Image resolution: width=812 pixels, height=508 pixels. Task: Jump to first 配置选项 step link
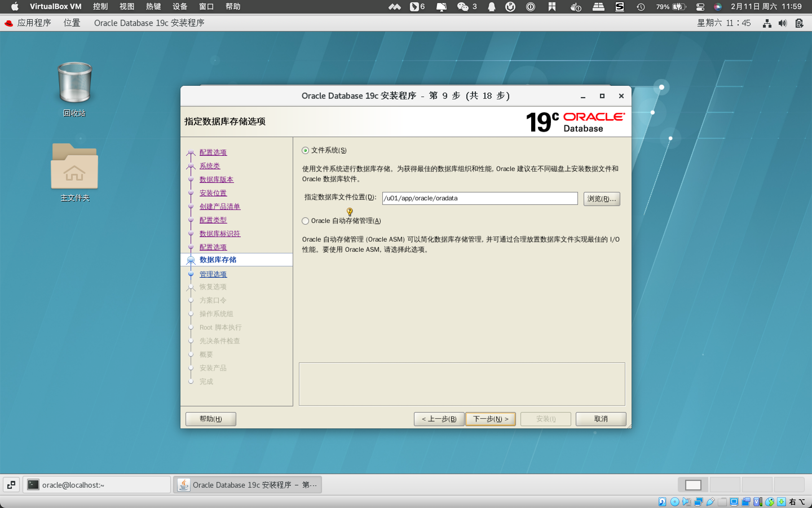213,152
